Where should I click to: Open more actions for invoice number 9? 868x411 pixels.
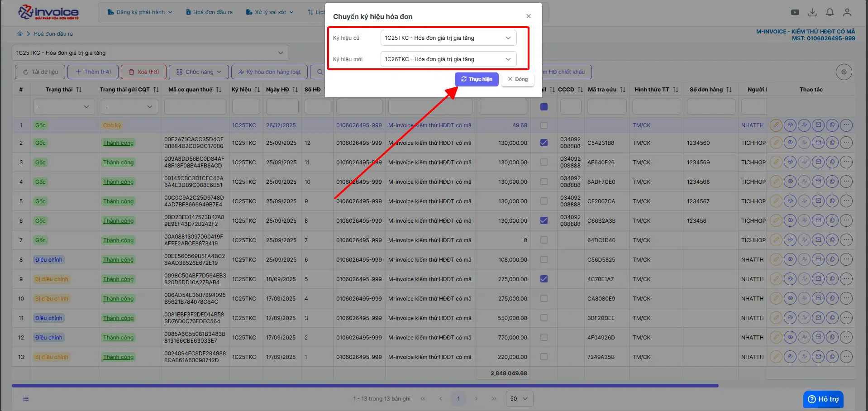click(846, 201)
